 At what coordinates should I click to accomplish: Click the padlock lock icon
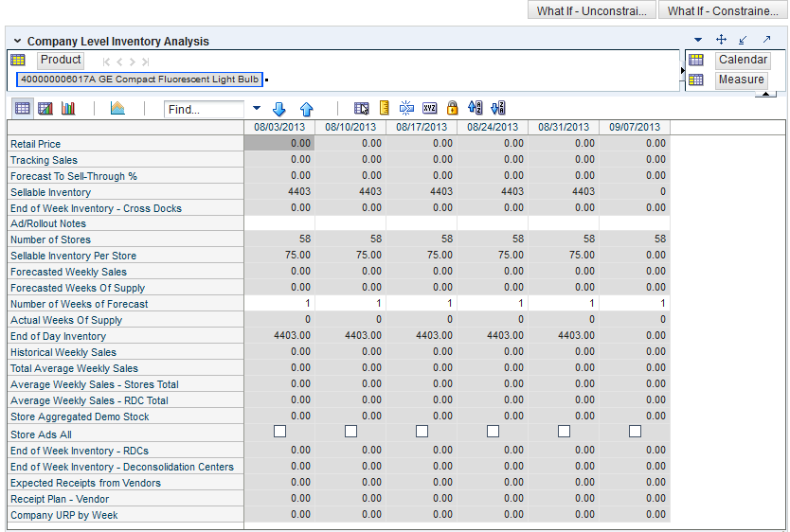click(x=452, y=109)
